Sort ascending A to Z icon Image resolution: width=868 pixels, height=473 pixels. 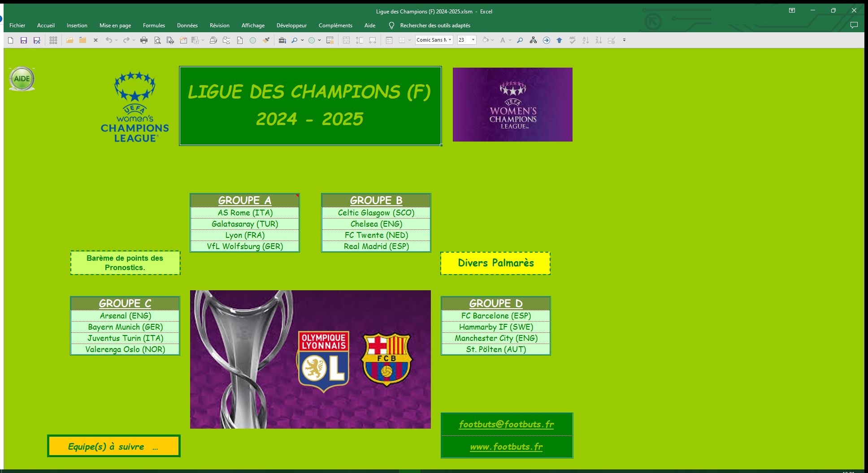[586, 40]
